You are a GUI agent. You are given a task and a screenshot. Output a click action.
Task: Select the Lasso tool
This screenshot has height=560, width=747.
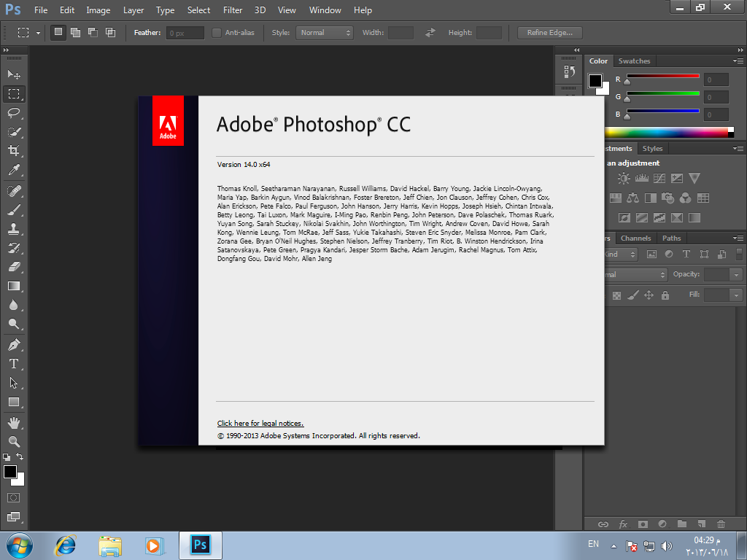point(14,113)
